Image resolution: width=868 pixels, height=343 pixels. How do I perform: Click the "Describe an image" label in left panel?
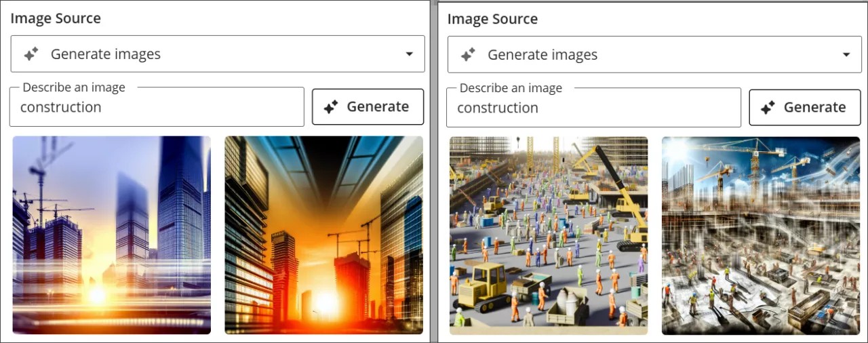tap(74, 87)
